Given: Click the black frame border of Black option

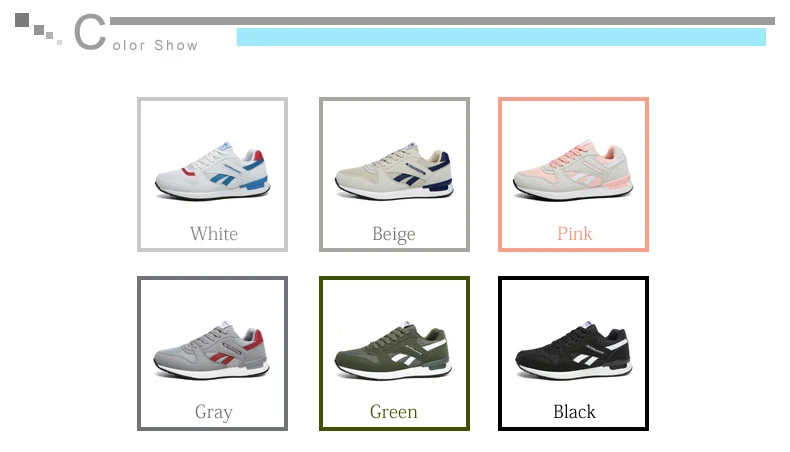Looking at the screenshot, I should 573,278.
